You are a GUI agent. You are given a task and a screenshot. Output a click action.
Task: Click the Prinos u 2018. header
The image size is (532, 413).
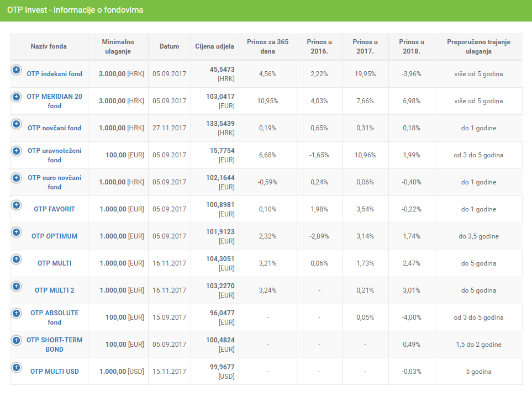[412, 46]
